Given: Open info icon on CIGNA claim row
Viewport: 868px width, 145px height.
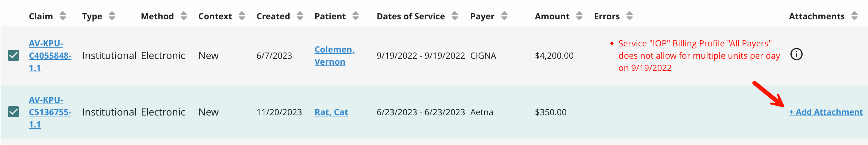Looking at the screenshot, I should [x=796, y=54].
